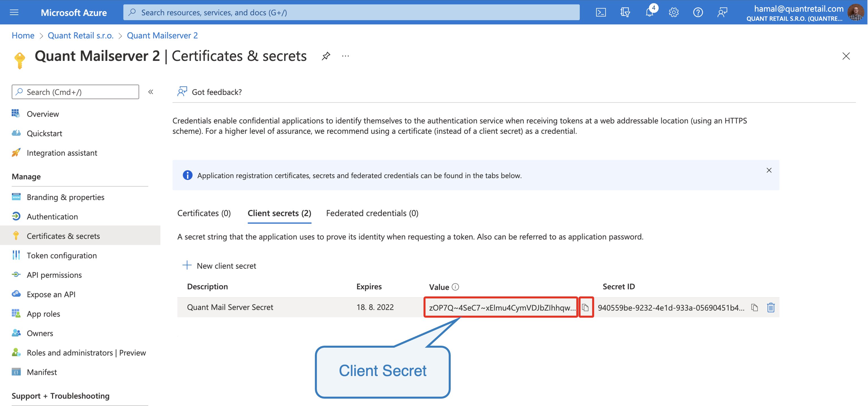This screenshot has height=406, width=868.
Task: Focus the sidebar Search (Cmd+/) field
Action: point(75,92)
